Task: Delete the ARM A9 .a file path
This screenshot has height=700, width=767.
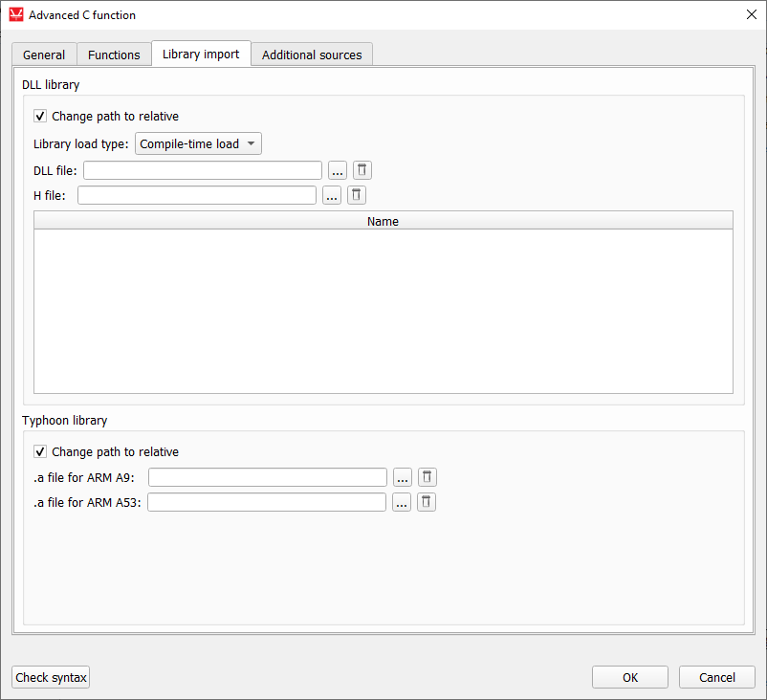Action: click(x=427, y=477)
